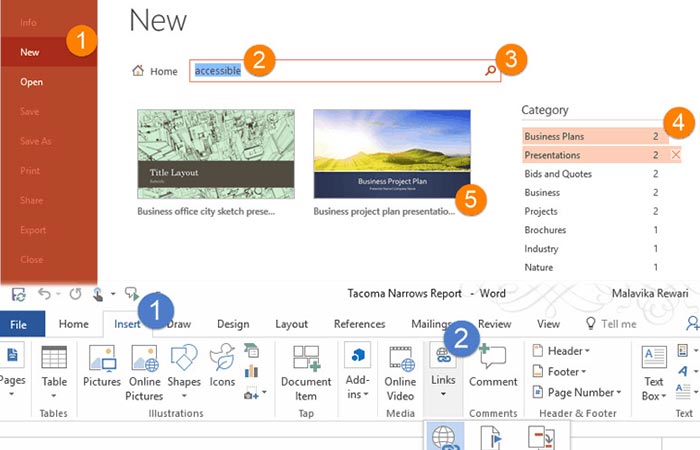The height and width of the screenshot is (450, 700).
Task: Switch to the Layout tab
Action: point(292,324)
